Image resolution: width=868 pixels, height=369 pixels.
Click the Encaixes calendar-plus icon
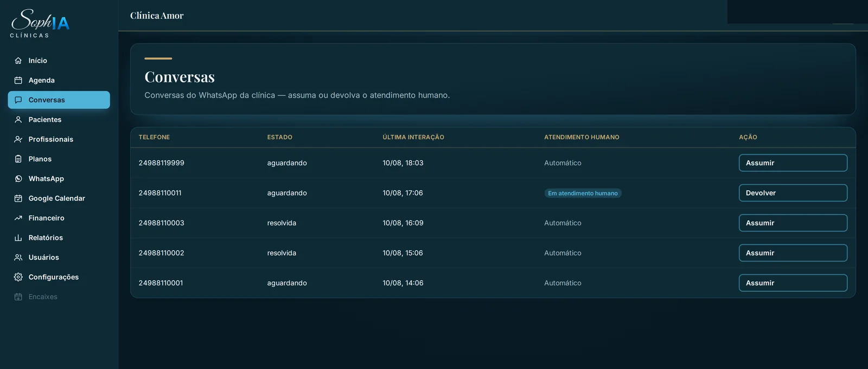(18, 297)
